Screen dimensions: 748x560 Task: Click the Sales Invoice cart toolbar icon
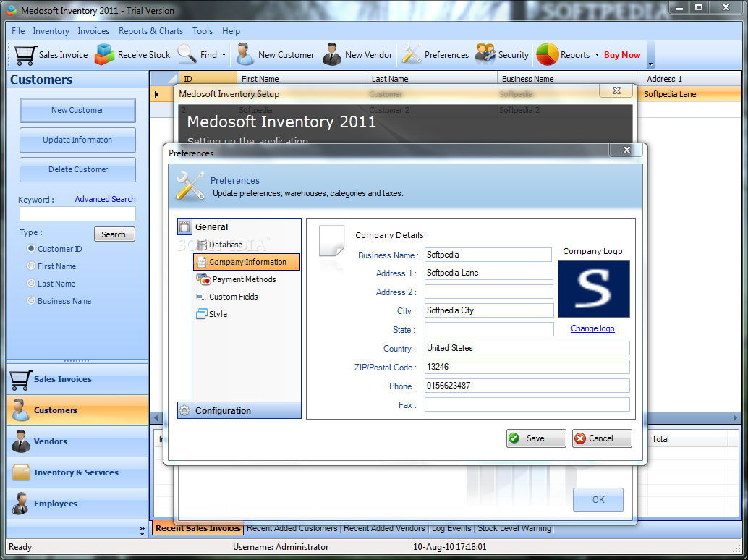pyautogui.click(x=25, y=55)
